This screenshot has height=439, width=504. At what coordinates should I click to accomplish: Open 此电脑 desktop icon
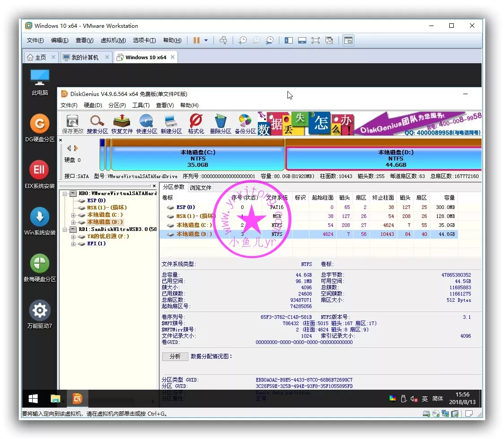[x=39, y=82]
